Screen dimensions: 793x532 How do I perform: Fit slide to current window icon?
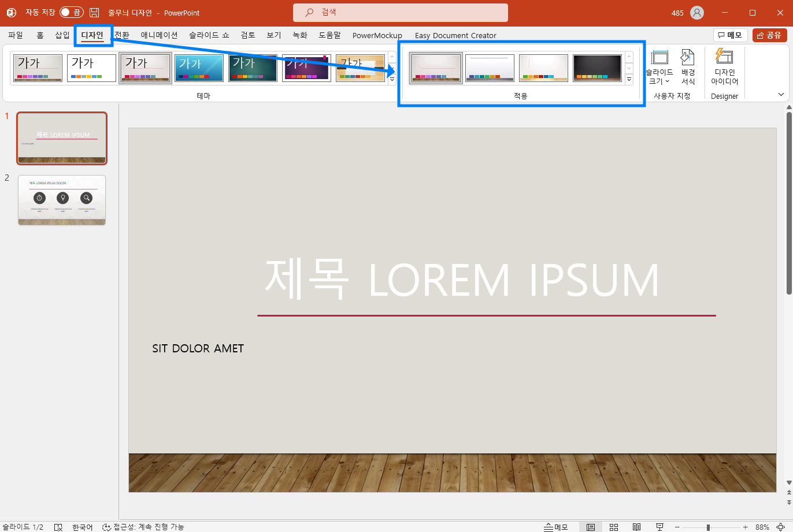781,527
